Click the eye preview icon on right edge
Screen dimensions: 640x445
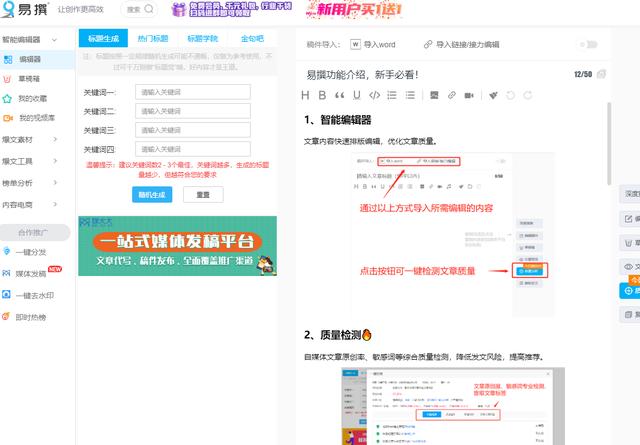click(629, 267)
